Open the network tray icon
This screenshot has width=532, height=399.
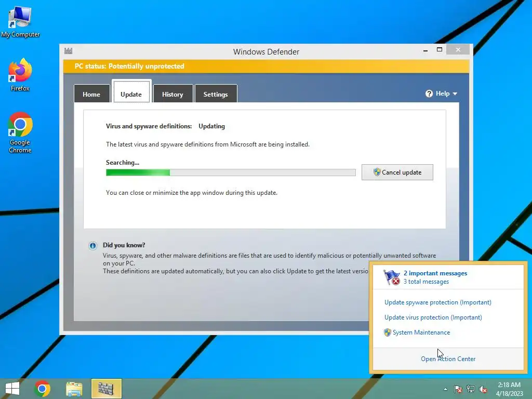point(471,389)
